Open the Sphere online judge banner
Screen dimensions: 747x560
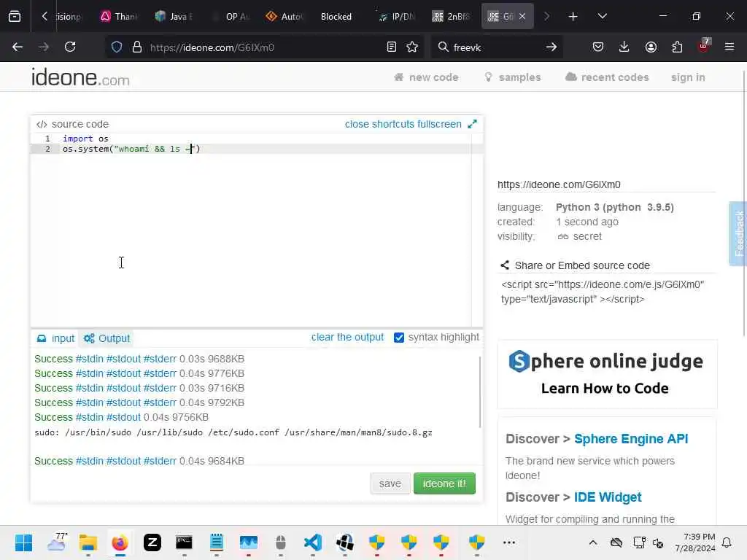(x=607, y=375)
